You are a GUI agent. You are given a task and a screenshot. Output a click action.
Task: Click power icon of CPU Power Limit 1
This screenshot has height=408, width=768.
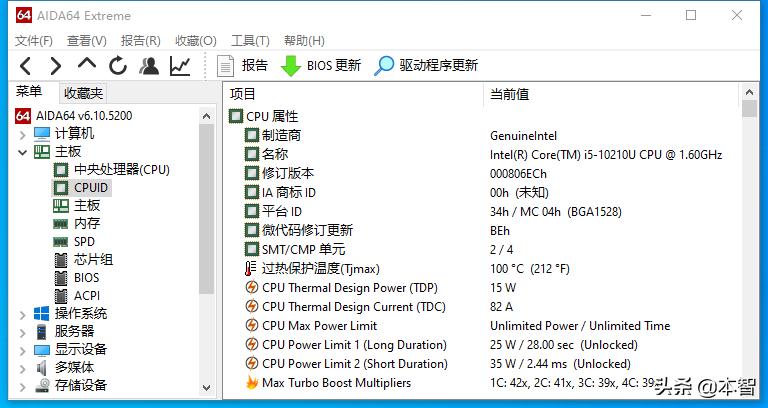(x=251, y=344)
